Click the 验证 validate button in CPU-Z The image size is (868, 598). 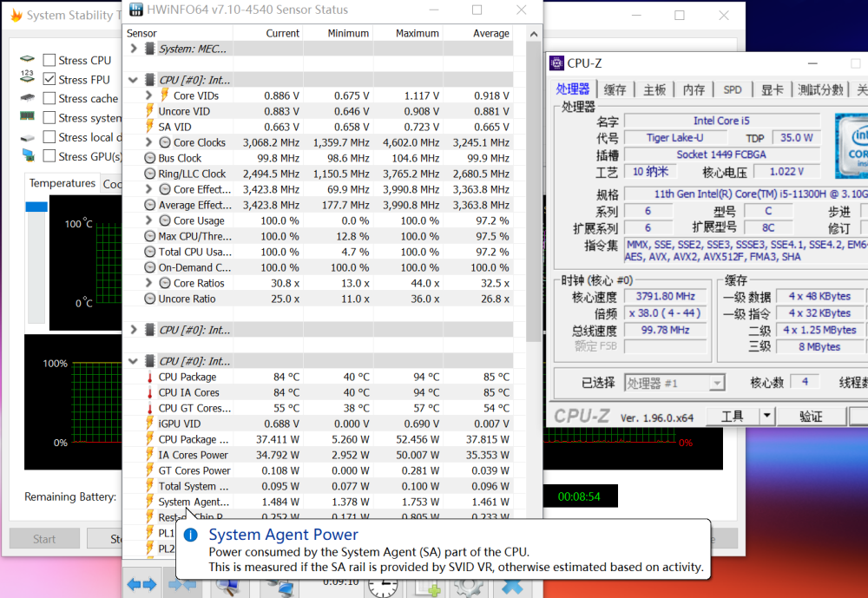pyautogui.click(x=811, y=417)
